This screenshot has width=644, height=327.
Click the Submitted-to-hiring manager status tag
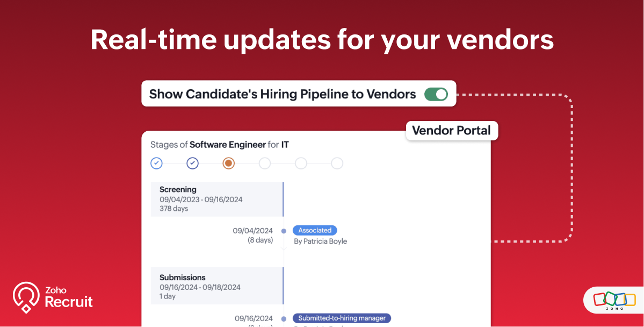pyautogui.click(x=342, y=318)
